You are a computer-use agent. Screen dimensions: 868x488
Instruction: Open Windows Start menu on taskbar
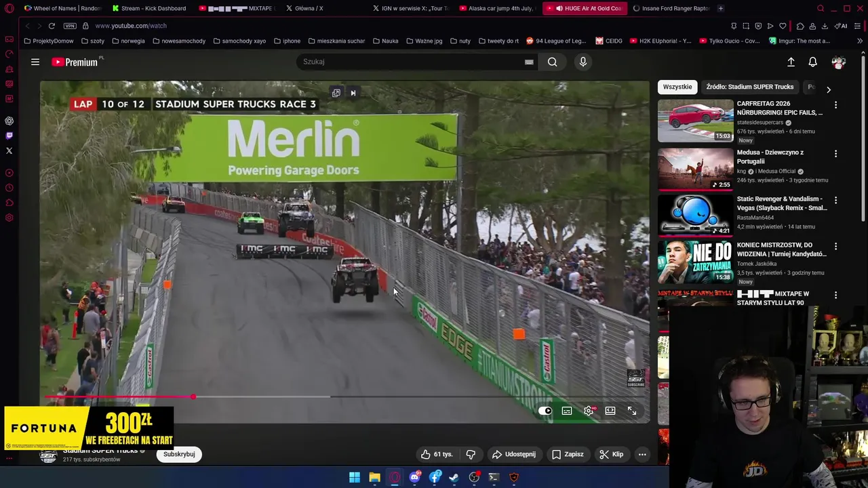coord(354,477)
